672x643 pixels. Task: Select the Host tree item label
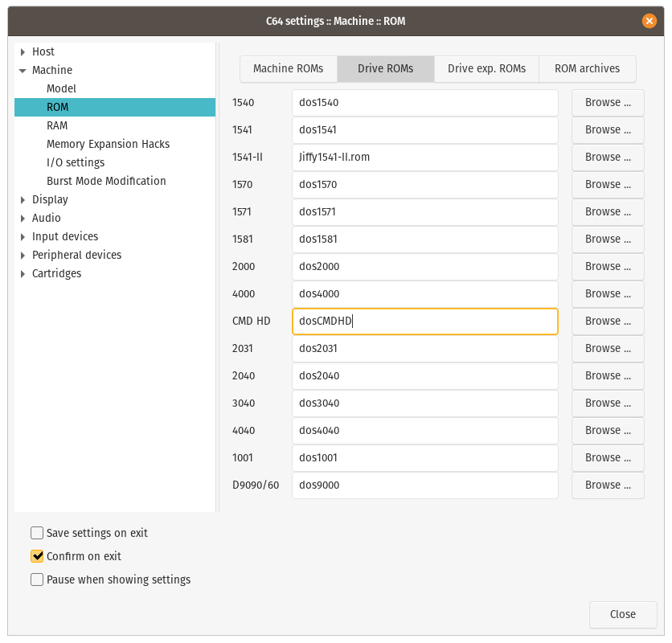43,52
